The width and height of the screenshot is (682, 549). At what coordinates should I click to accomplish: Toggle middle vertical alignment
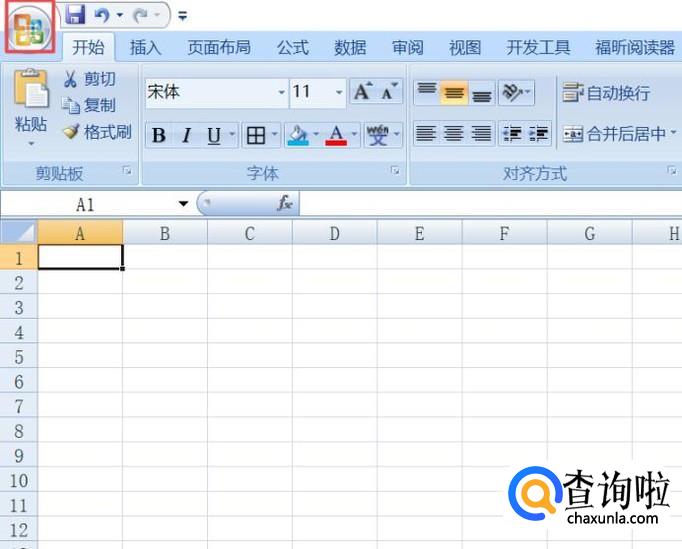pos(454,93)
